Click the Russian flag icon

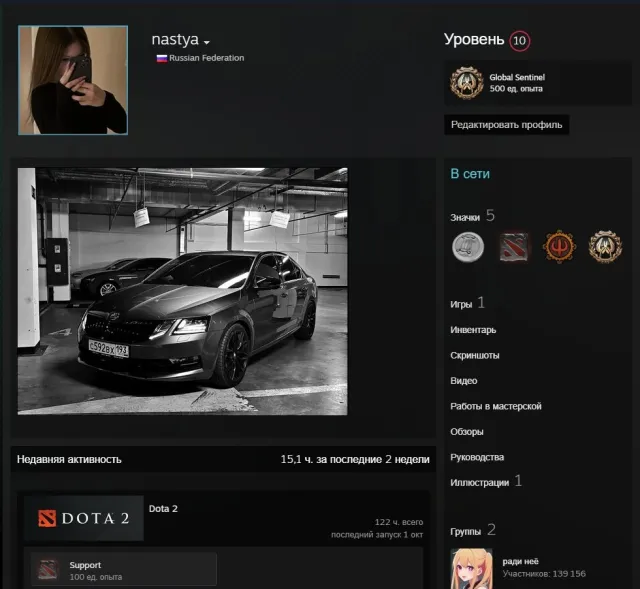(162, 58)
